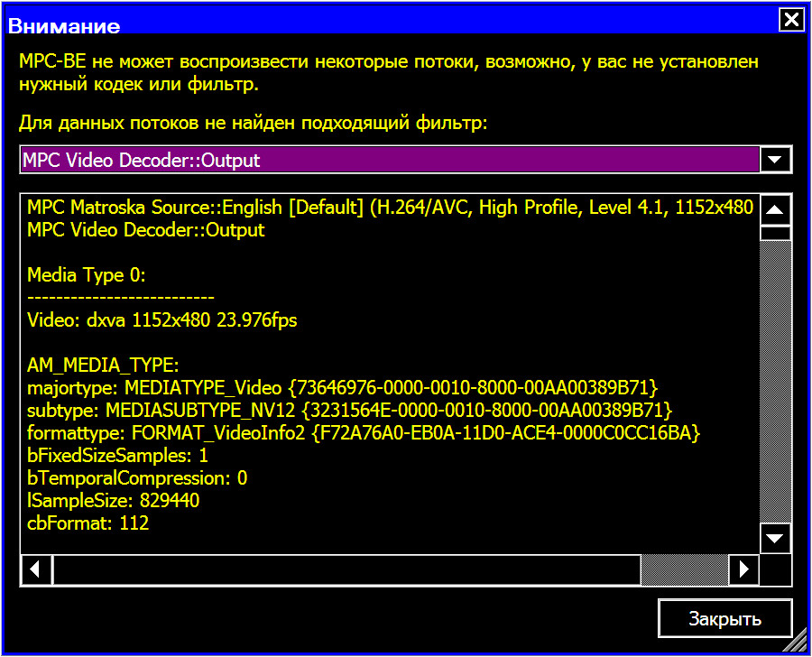Click the horizontal scrollbar left arrow

click(36, 569)
